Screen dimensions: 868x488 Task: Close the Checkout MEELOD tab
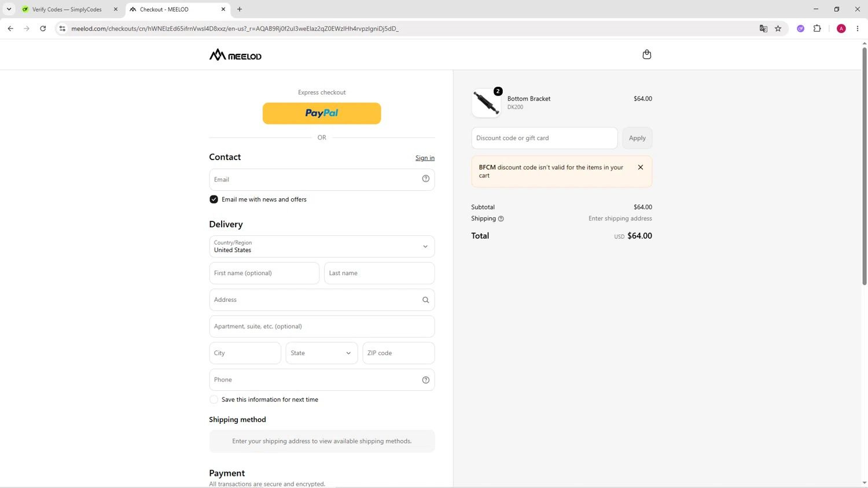pos(223,9)
